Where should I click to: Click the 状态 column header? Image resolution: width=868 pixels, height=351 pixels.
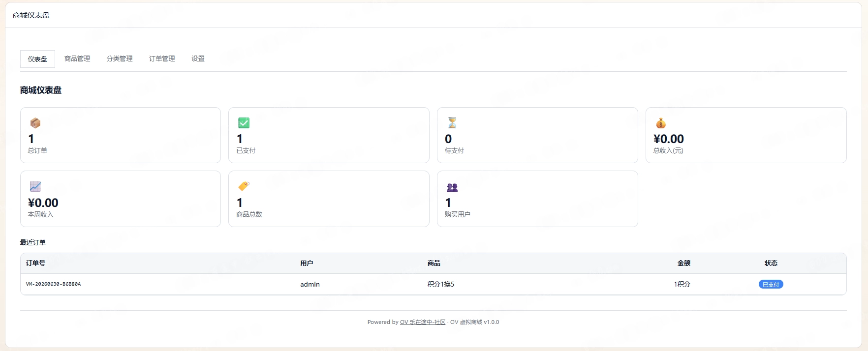coord(771,263)
